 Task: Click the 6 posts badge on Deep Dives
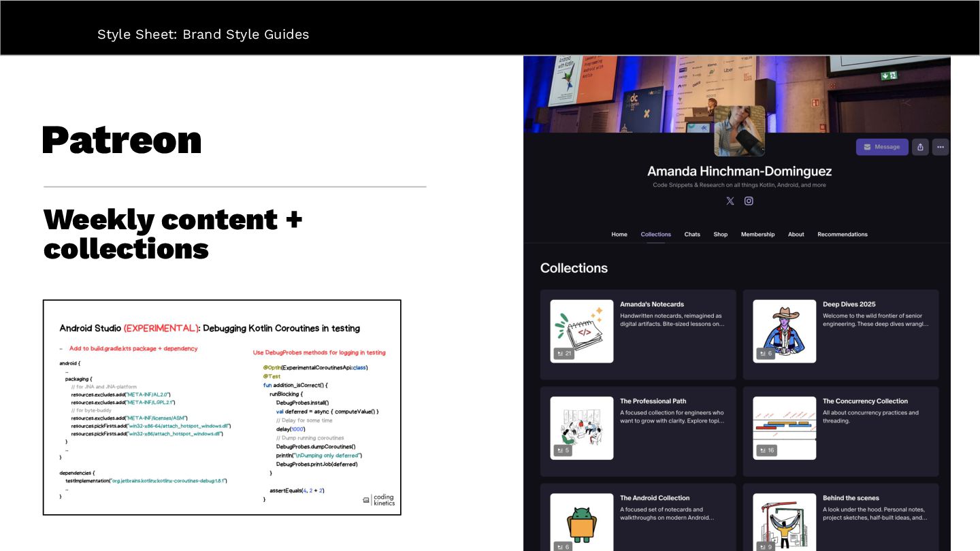tap(766, 354)
